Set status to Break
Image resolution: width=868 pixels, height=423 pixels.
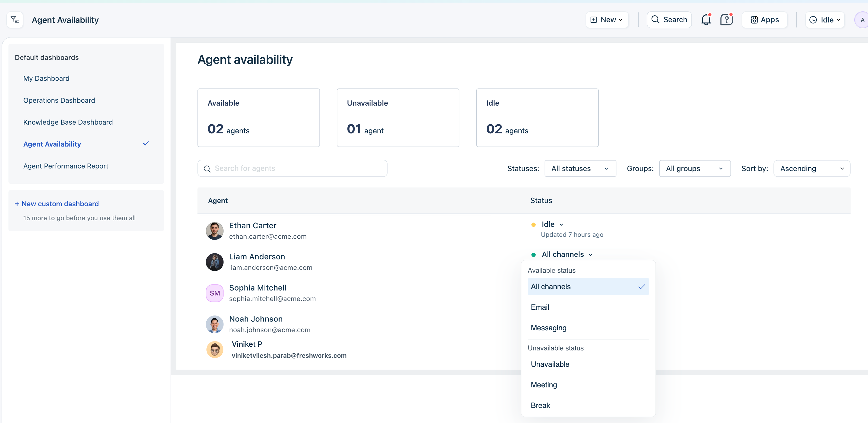[x=540, y=405]
